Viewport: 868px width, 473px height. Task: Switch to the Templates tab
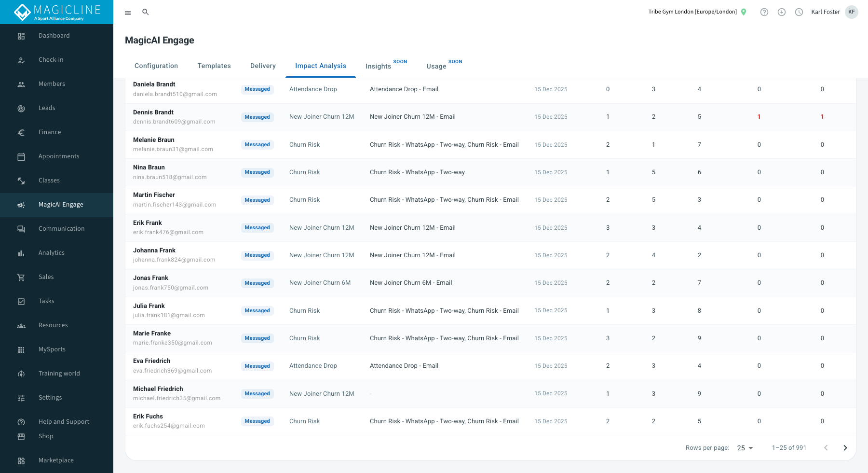pos(214,66)
